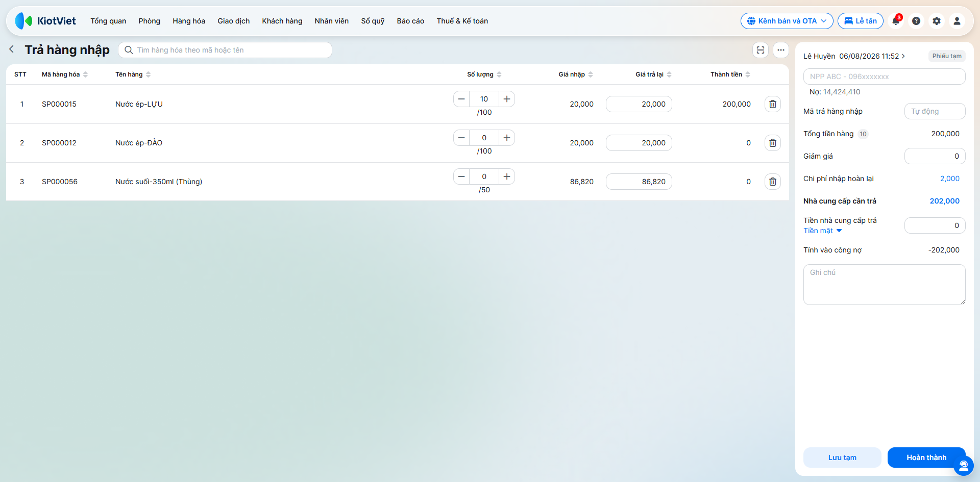This screenshot has height=482, width=980.
Task: Edit Giá trả lại for Nước ép-LỰU
Action: pyautogui.click(x=639, y=104)
